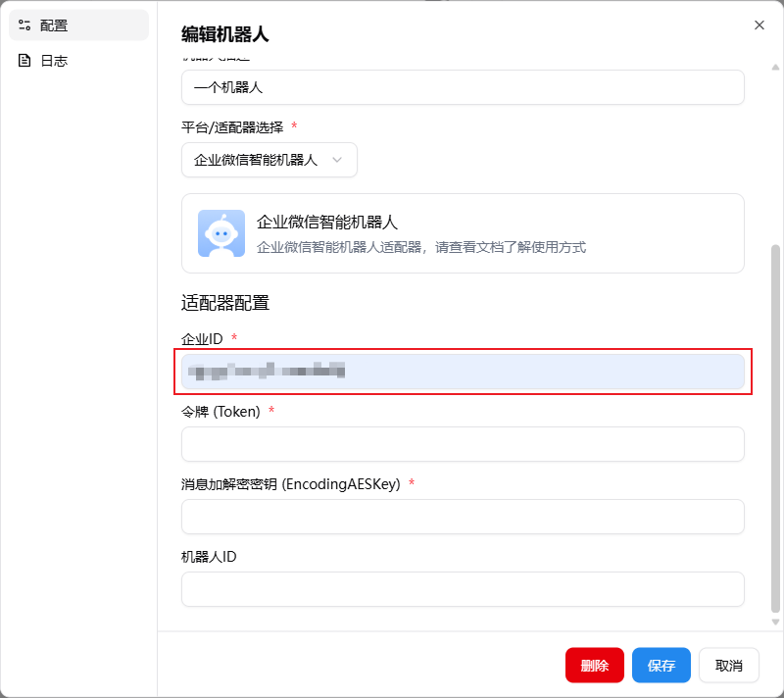Click the 企业ID field label
The image size is (784, 698).
(202, 339)
